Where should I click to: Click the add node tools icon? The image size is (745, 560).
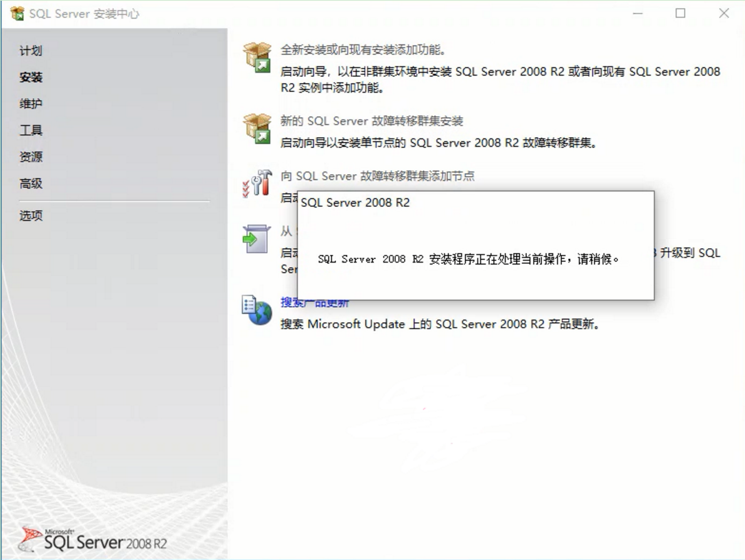(x=257, y=184)
